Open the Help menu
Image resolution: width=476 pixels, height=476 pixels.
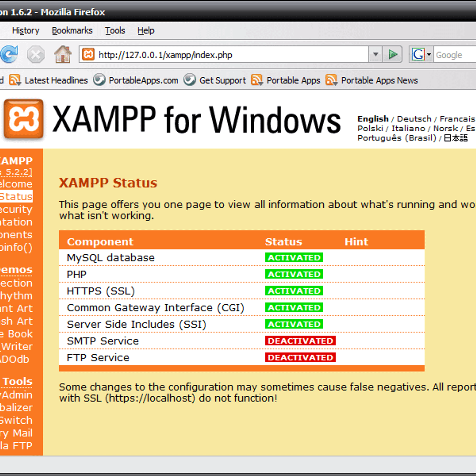(146, 31)
